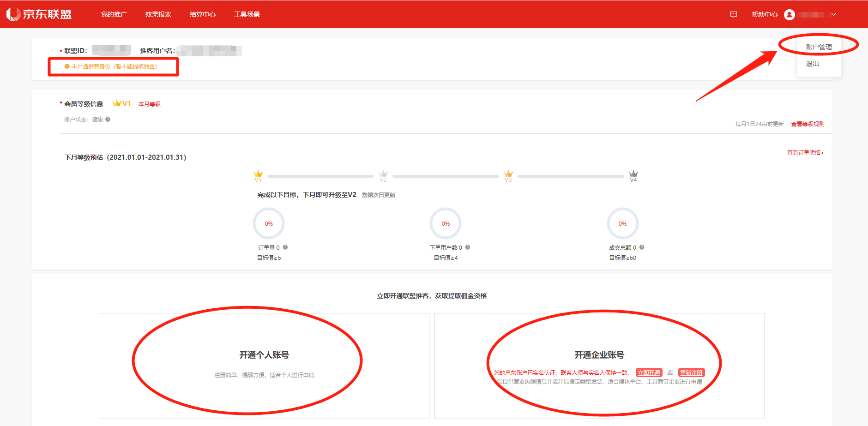Open 效果报表 menu
This screenshot has height=426, width=868.
click(x=158, y=14)
